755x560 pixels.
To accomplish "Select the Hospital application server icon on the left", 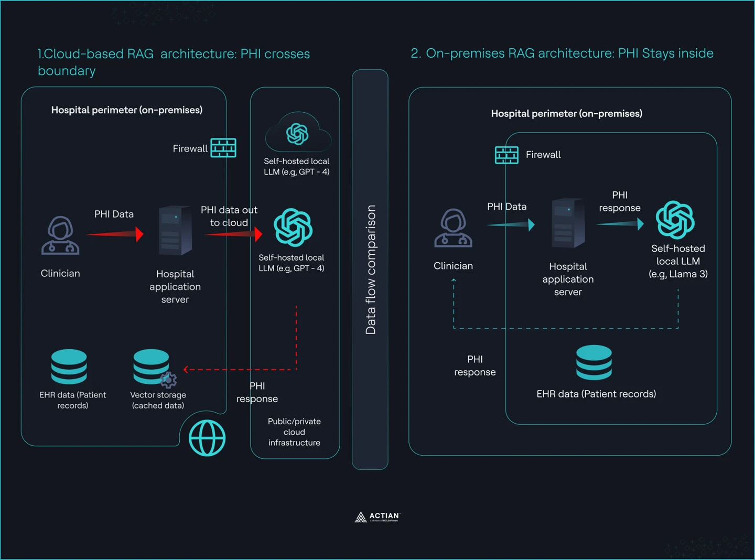I will (x=175, y=230).
